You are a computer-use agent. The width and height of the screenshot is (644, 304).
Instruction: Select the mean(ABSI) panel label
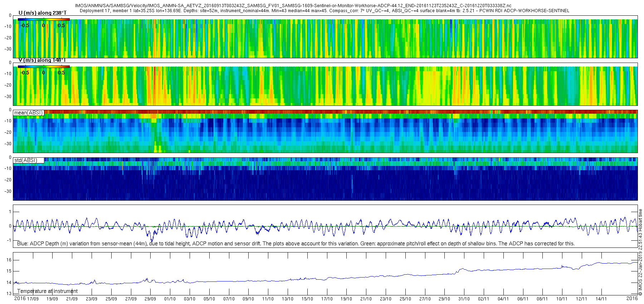click(29, 113)
